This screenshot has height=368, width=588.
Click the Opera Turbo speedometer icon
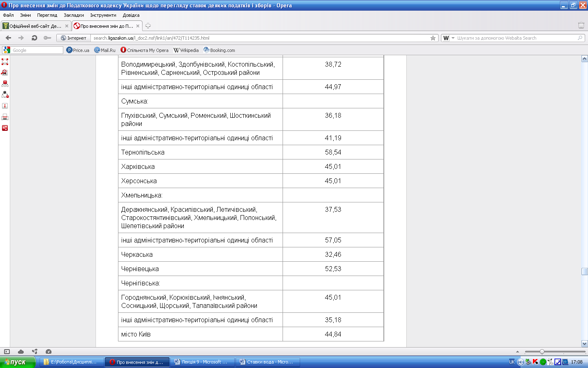click(49, 352)
